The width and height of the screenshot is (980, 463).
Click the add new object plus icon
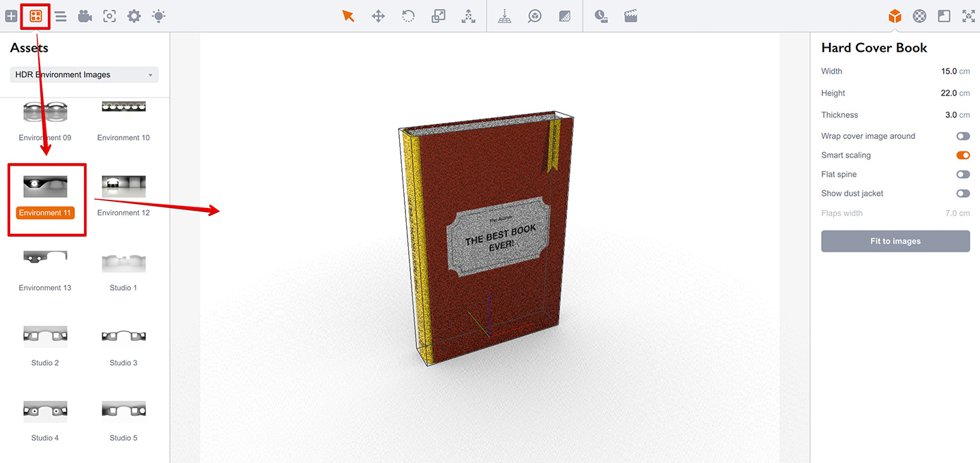pos(11,16)
